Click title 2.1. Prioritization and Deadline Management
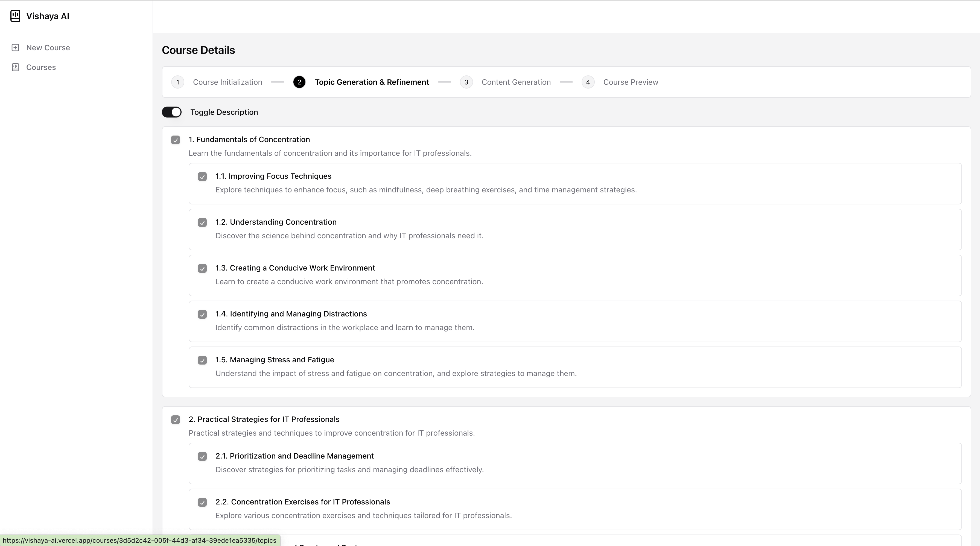 [294, 456]
